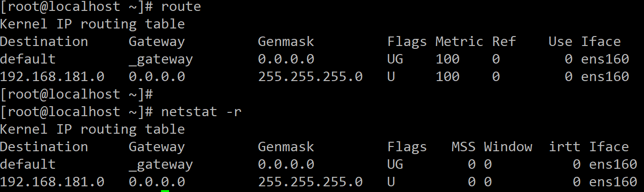Click the 'Use' column header
Viewport: 644px width, 192px height.
[x=560, y=42]
